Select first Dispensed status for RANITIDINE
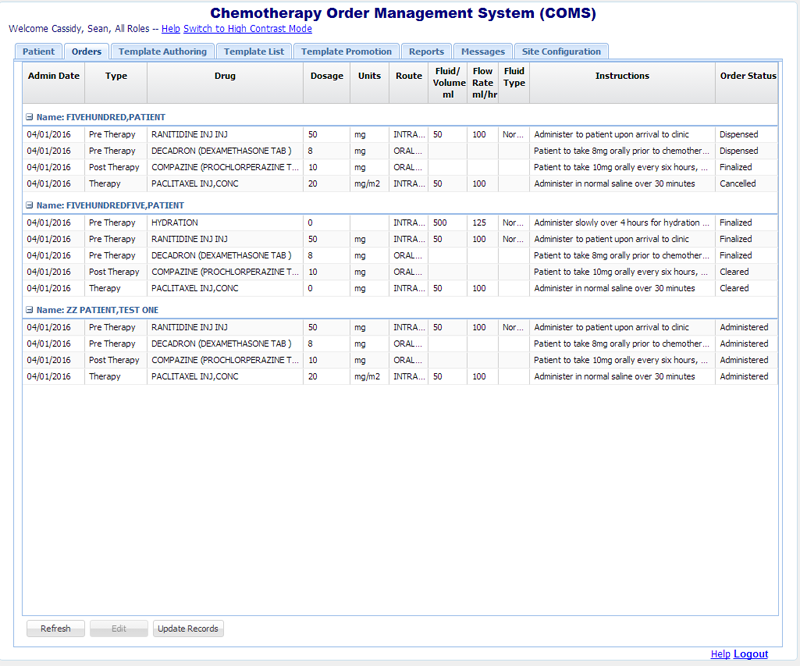This screenshot has width=800, height=666. coord(746,135)
